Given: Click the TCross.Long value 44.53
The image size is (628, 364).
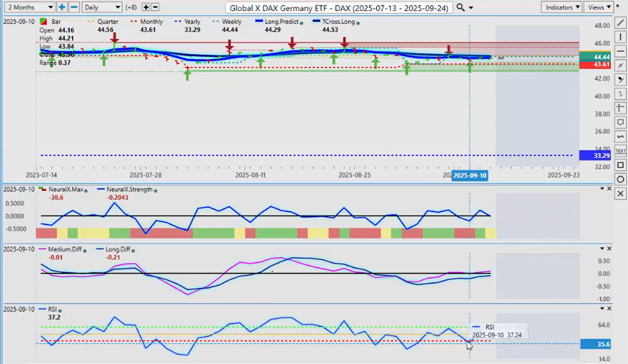Looking at the screenshot, I should coord(330,30).
